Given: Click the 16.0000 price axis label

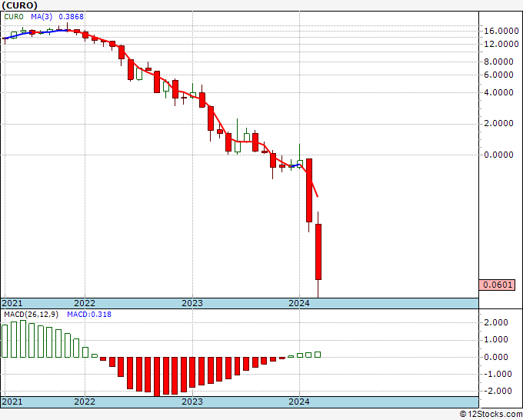Looking at the screenshot, I should pyautogui.click(x=501, y=31).
